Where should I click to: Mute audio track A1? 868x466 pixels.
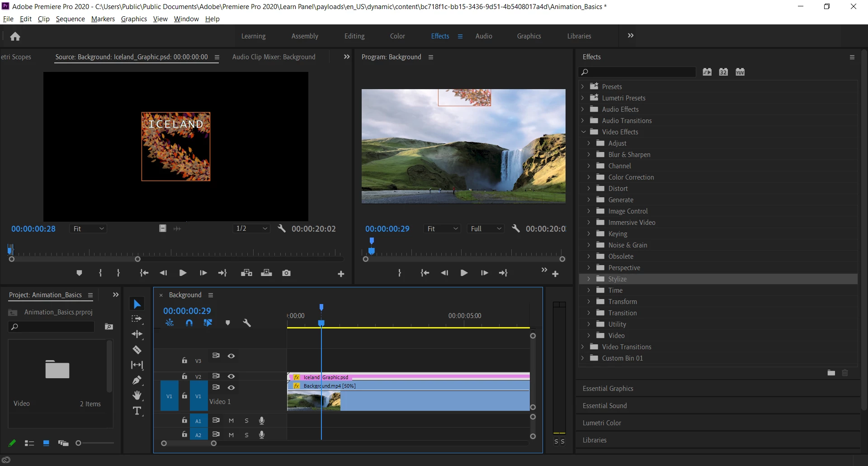pos(231,421)
